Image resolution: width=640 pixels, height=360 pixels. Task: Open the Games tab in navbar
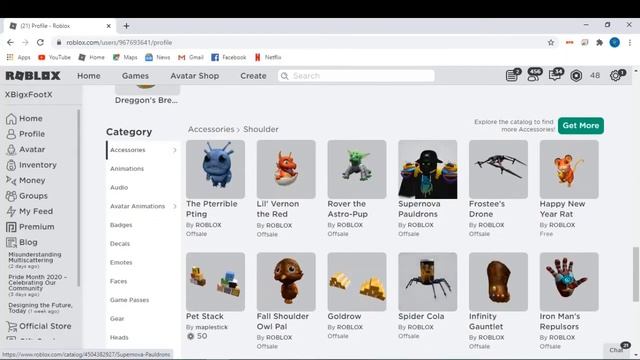tap(135, 76)
